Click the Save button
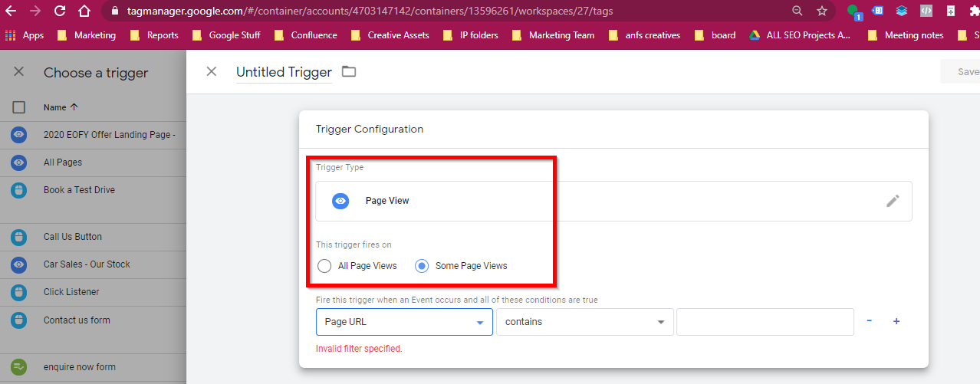Screen dimensions: 980x384 (962, 71)
